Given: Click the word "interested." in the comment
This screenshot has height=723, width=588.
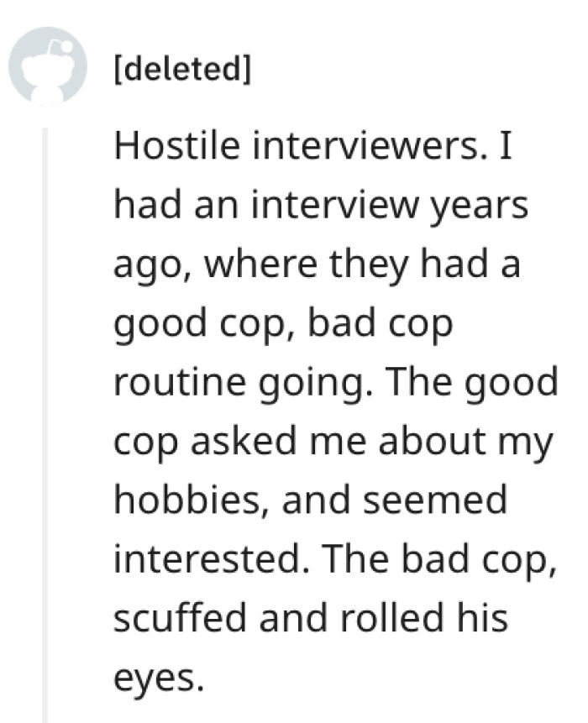Looking at the screenshot, I should click(213, 560).
